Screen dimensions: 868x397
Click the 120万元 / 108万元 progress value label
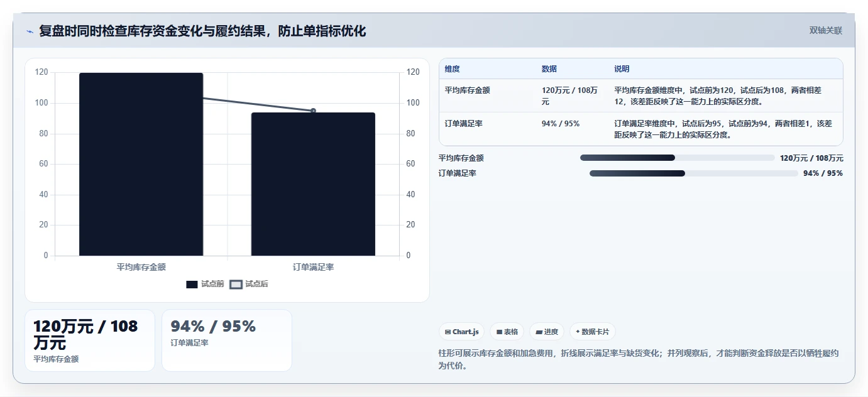coord(811,158)
